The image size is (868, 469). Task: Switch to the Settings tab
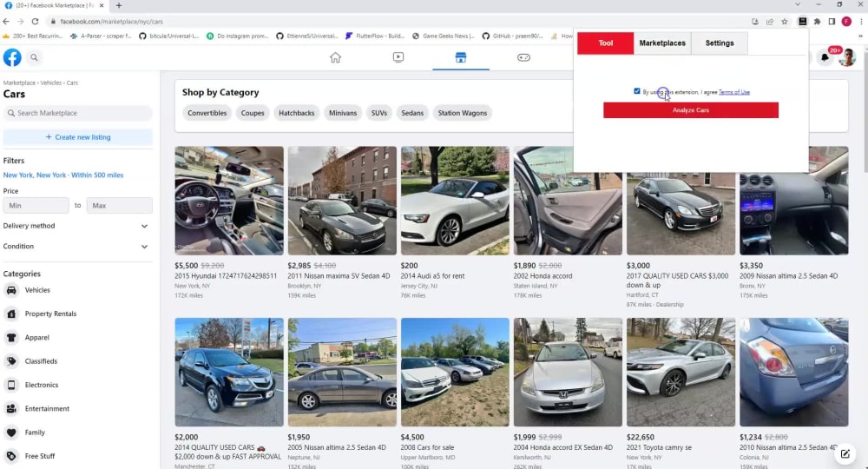pyautogui.click(x=720, y=43)
